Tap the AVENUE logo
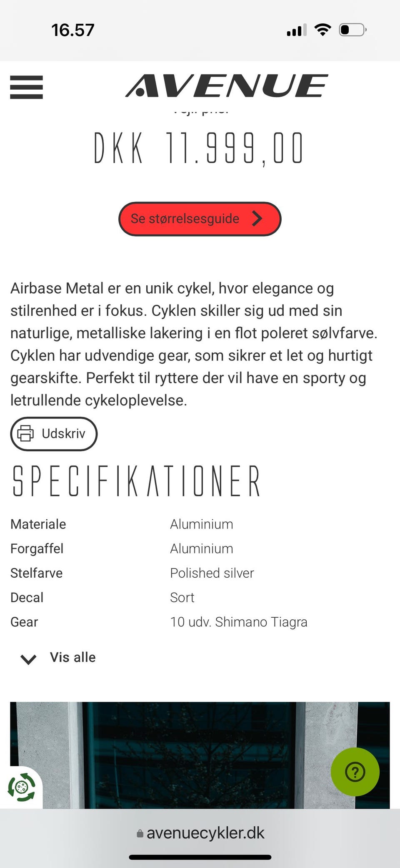This screenshot has height=868, width=400. coord(227,86)
